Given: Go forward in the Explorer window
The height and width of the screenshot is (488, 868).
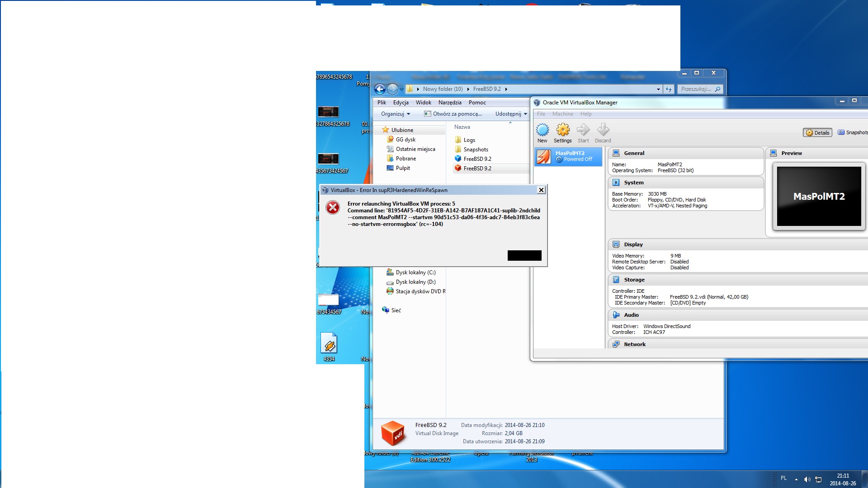Looking at the screenshot, I should (x=392, y=89).
